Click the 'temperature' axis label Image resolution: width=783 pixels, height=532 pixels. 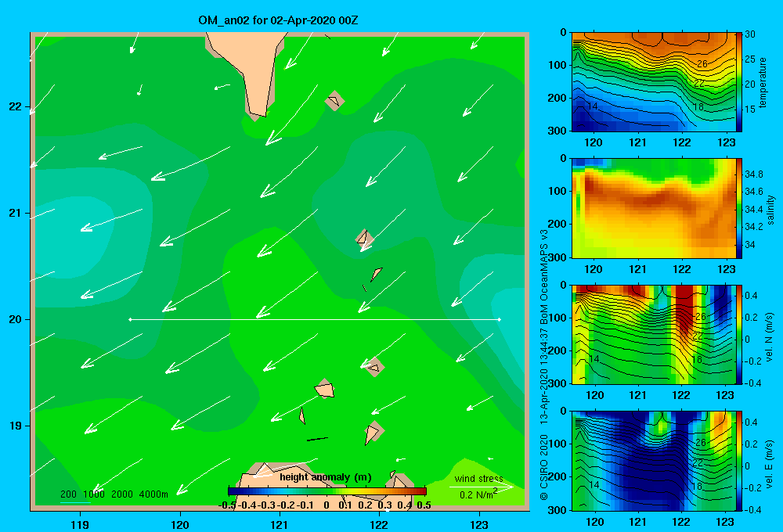763,82
